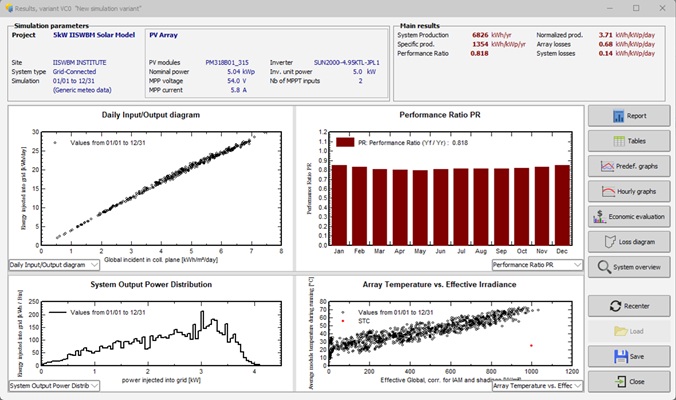676x400 pixels.
Task: Click the Hourly graphs curve icon
Action: tap(608, 191)
